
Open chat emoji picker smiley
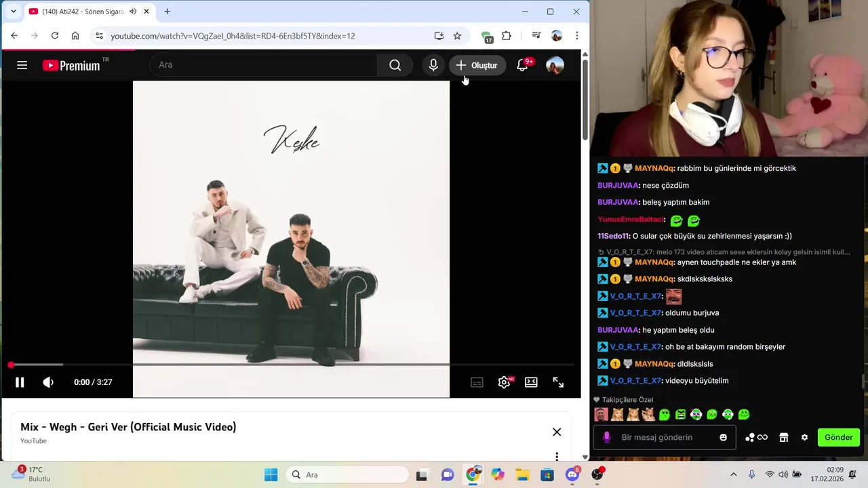724,438
